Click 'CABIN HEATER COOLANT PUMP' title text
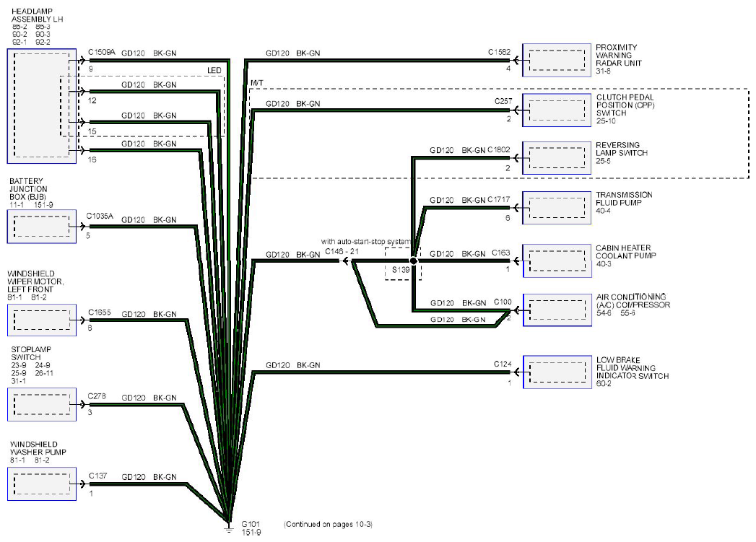 [626, 252]
